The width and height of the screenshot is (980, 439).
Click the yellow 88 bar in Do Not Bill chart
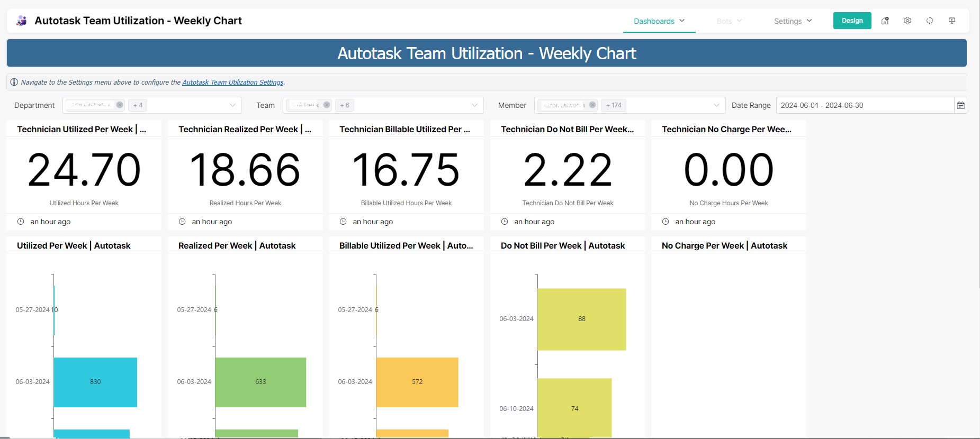582,319
